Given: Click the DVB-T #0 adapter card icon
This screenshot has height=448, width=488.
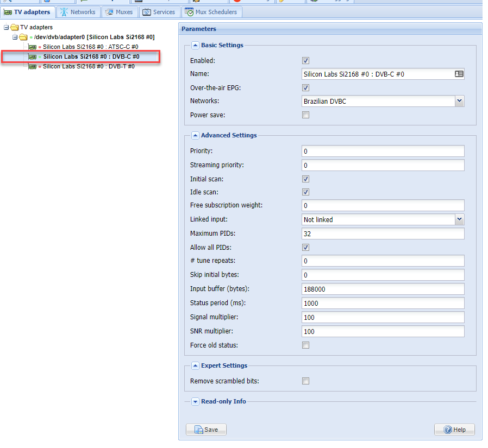Looking at the screenshot, I should click(32, 66).
